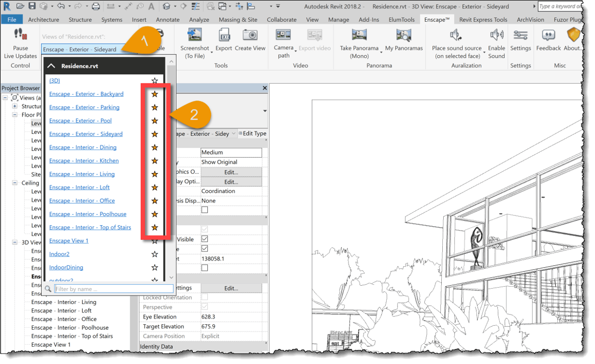Open the Enscape - Interior - Kitchen view
This screenshot has height=364, width=595.
pyautogui.click(x=83, y=160)
